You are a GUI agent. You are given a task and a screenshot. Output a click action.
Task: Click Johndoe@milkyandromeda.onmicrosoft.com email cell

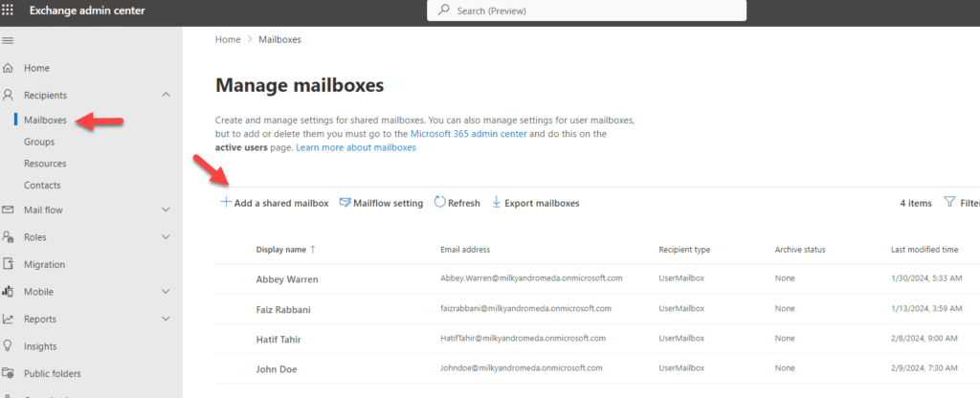click(522, 368)
